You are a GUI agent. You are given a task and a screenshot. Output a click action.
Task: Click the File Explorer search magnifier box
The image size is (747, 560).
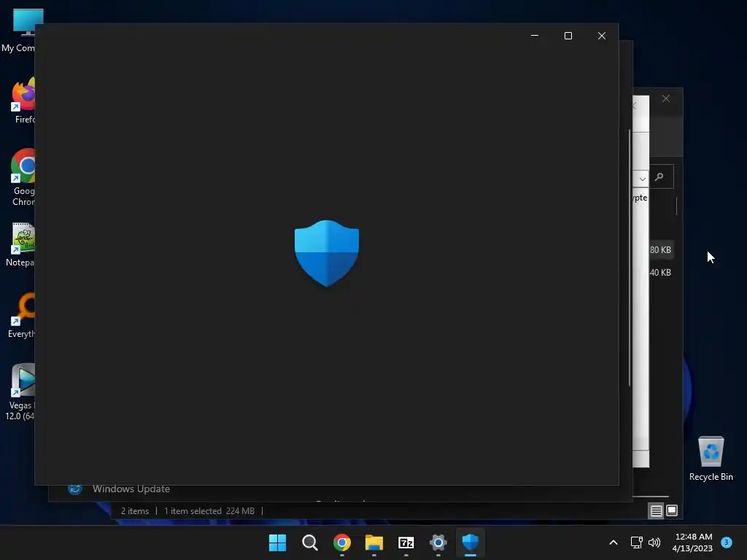[662, 177]
